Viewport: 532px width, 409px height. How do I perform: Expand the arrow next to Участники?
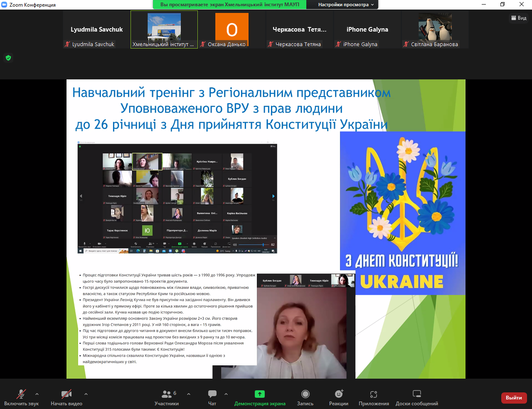point(189,394)
